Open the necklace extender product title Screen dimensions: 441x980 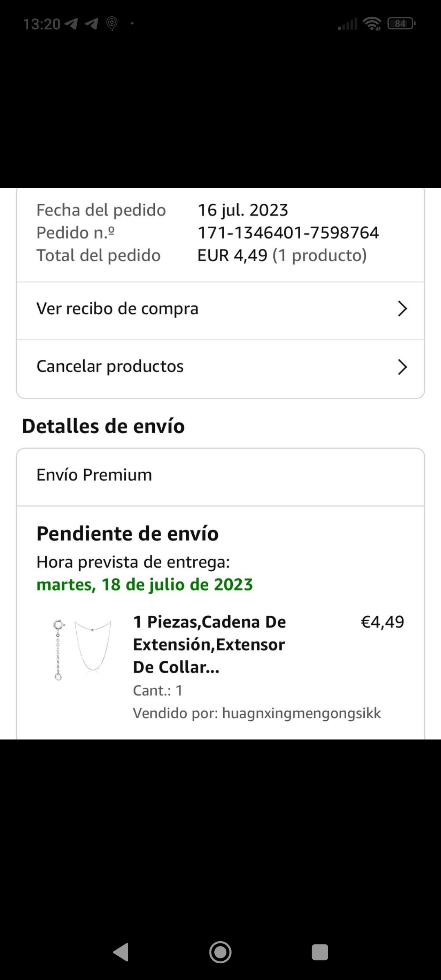209,644
